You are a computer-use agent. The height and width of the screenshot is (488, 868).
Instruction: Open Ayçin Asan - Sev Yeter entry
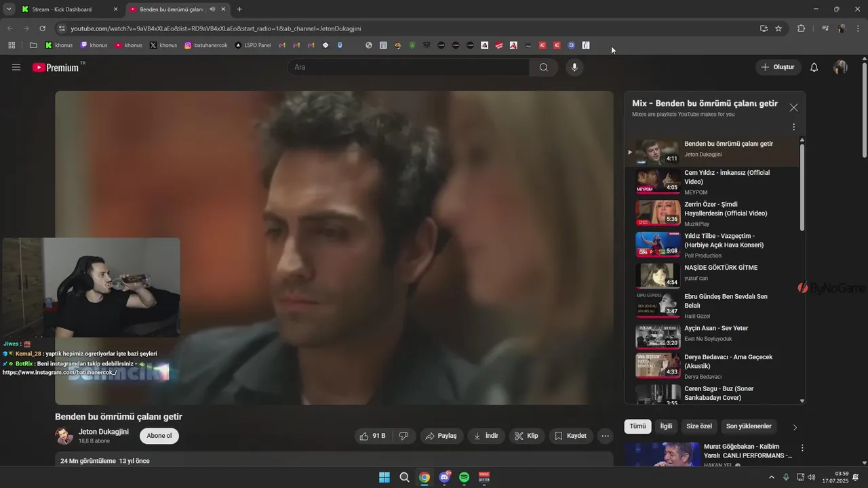pos(712,335)
